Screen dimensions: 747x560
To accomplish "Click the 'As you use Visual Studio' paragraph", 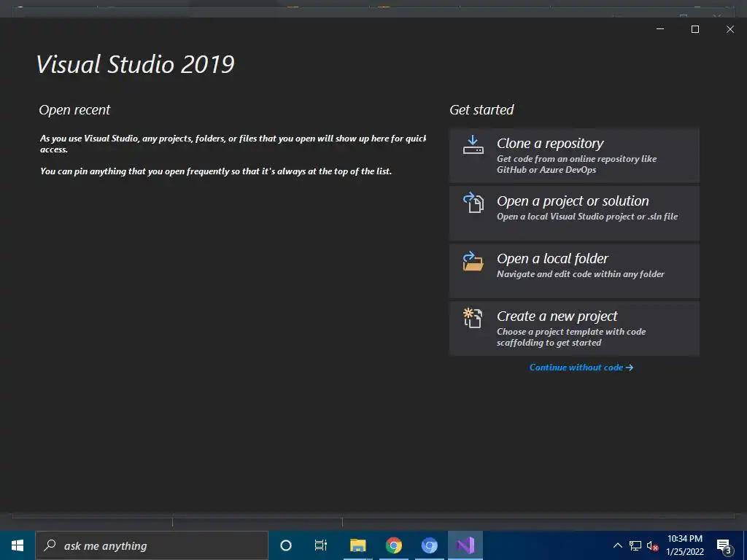I will pyautogui.click(x=233, y=144).
